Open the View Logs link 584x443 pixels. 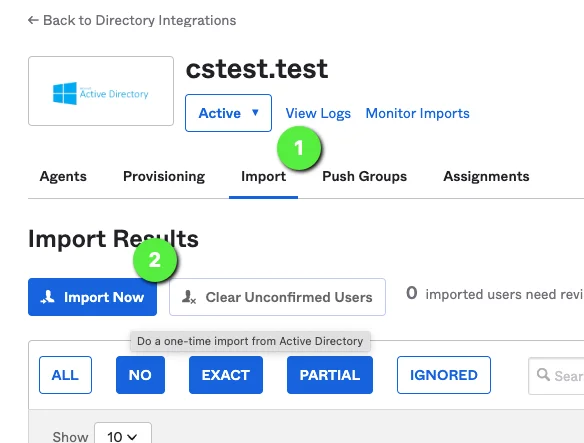318,113
